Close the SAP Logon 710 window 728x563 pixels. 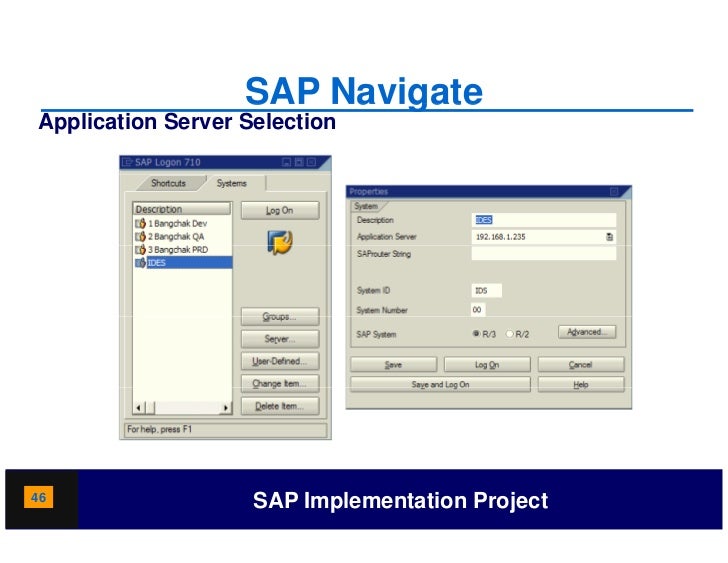click(x=312, y=162)
